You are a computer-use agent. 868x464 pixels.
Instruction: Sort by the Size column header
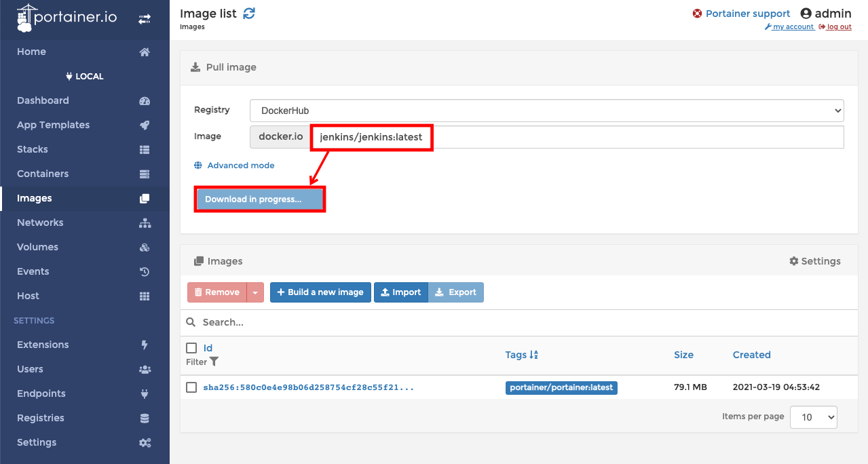(x=683, y=355)
